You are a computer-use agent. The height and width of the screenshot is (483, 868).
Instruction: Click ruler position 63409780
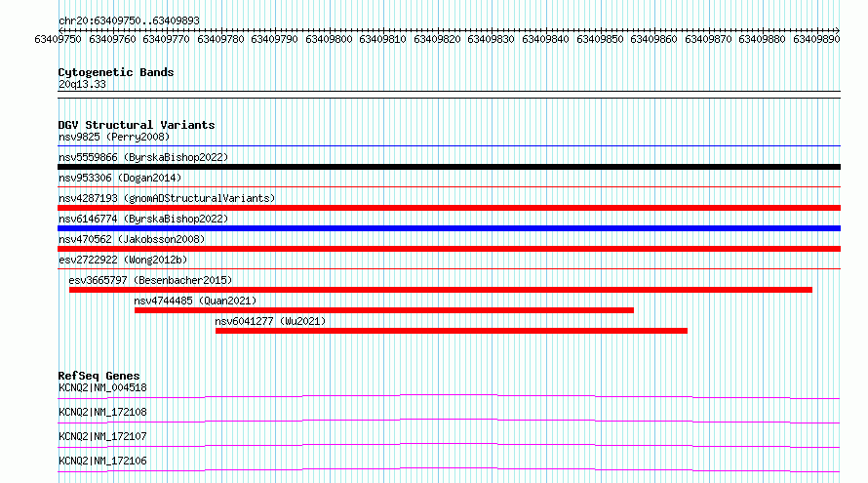pyautogui.click(x=220, y=39)
